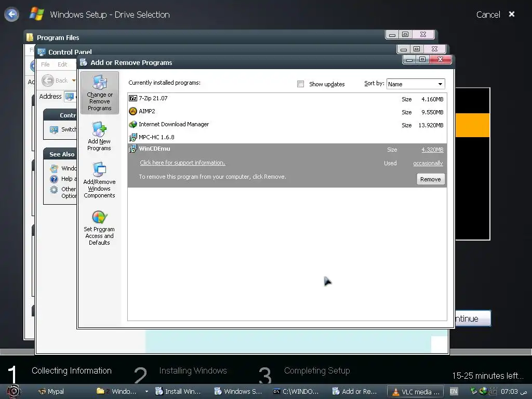Open the Sort by Name dropdown

pos(415,84)
